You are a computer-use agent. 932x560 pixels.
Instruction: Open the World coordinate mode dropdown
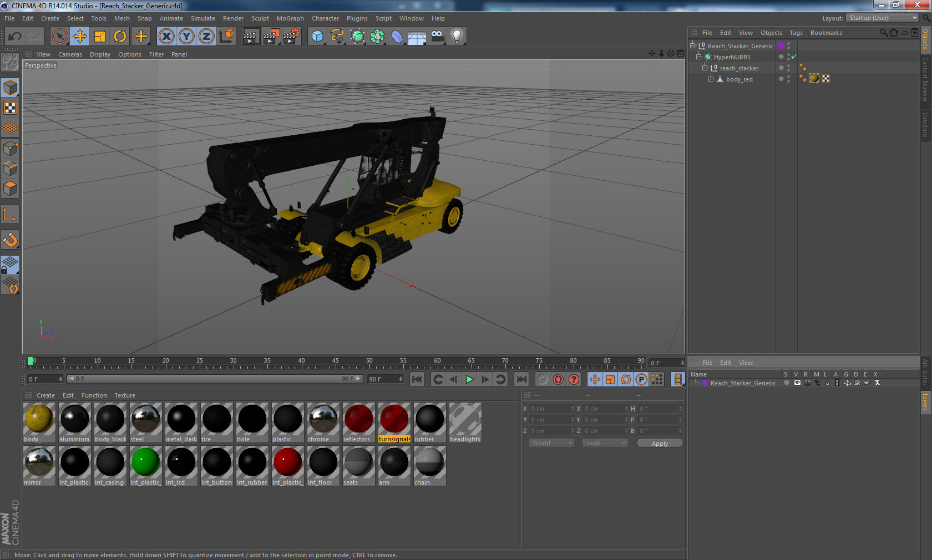click(x=551, y=443)
